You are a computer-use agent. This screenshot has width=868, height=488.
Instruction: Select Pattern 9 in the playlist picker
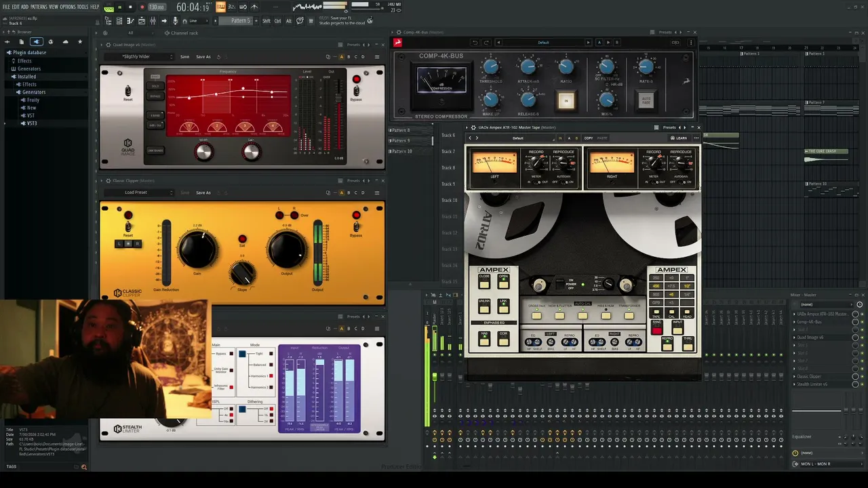tap(401, 140)
